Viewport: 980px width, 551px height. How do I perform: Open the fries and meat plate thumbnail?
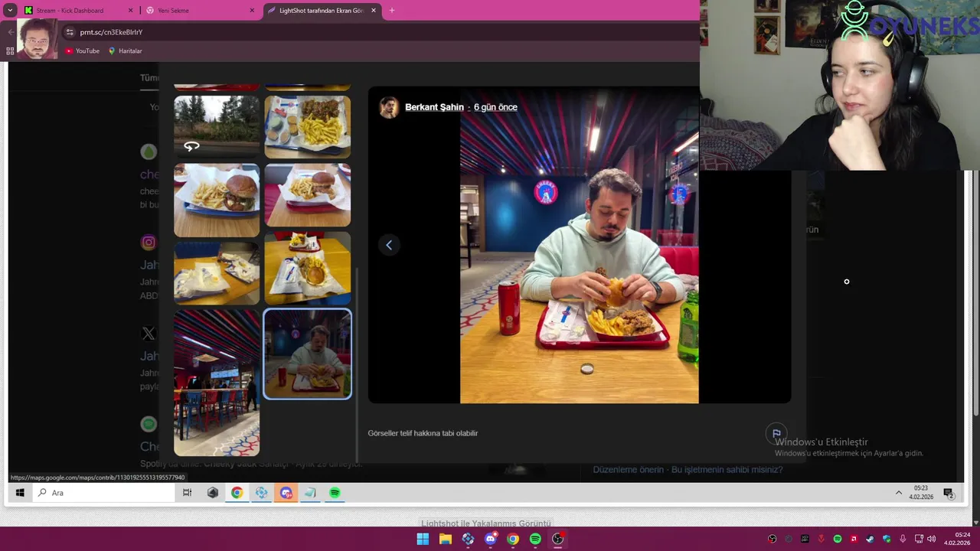pyautogui.click(x=308, y=127)
